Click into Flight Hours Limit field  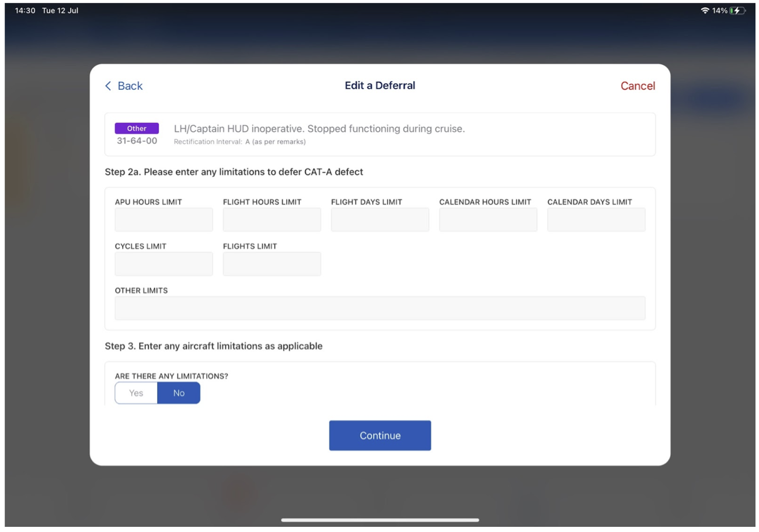(272, 220)
